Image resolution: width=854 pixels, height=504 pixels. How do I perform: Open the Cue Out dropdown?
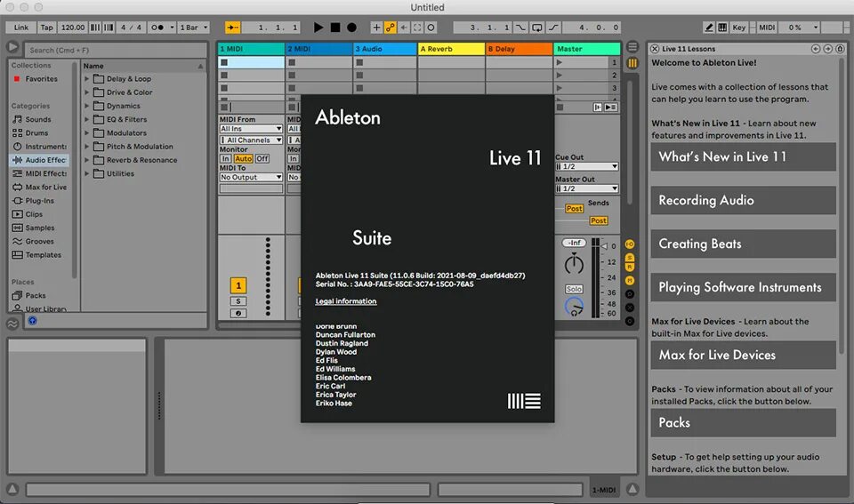pyautogui.click(x=586, y=166)
